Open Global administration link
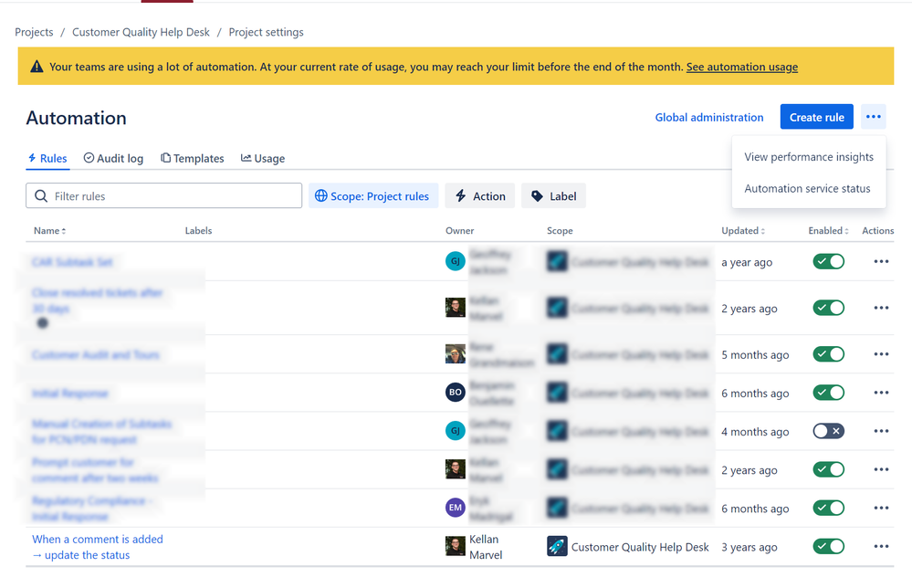The height and width of the screenshot is (588, 912). (x=709, y=118)
